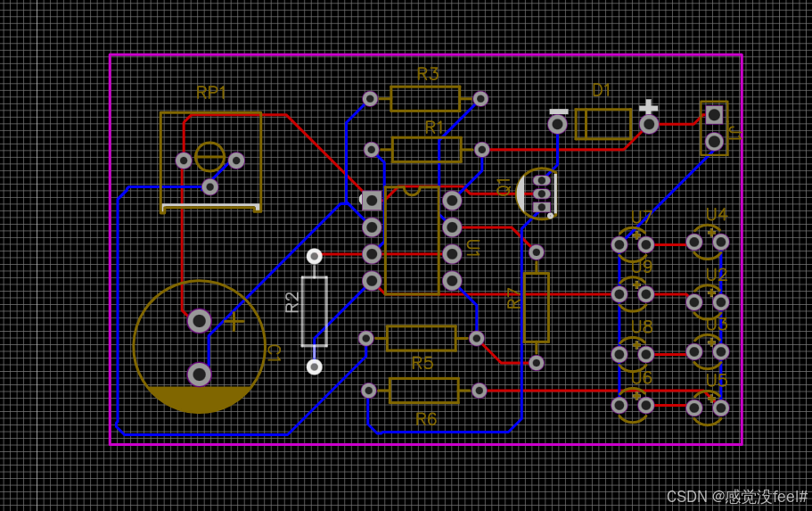The image size is (812, 511).
Task: Click the R6 resistor body outline
Action: [423, 391]
